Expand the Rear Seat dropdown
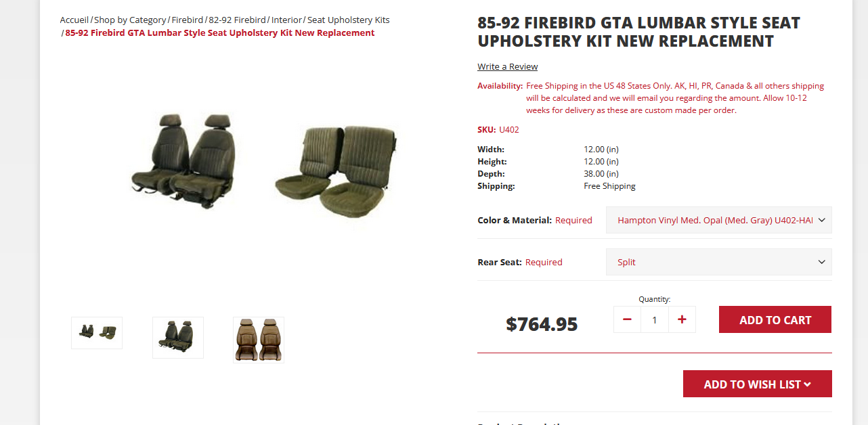 click(718, 262)
